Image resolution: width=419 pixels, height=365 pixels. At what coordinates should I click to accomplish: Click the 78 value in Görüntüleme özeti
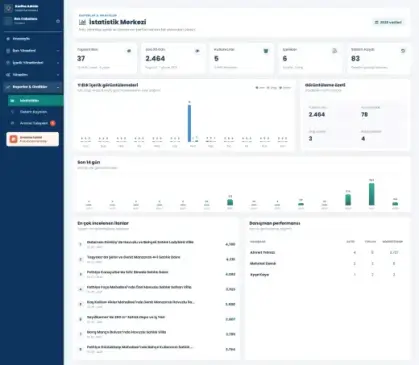[x=365, y=115]
